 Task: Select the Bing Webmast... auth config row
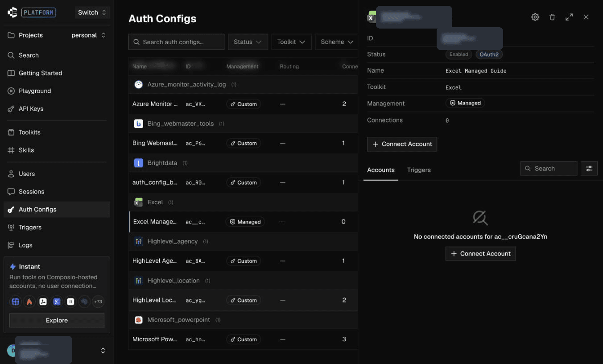243,143
